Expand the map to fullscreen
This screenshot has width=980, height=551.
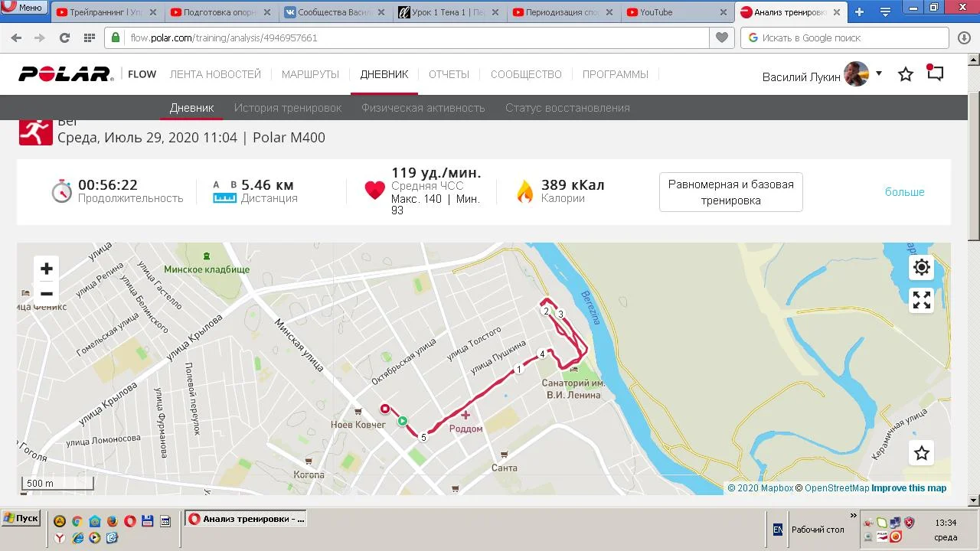pyautogui.click(x=922, y=300)
